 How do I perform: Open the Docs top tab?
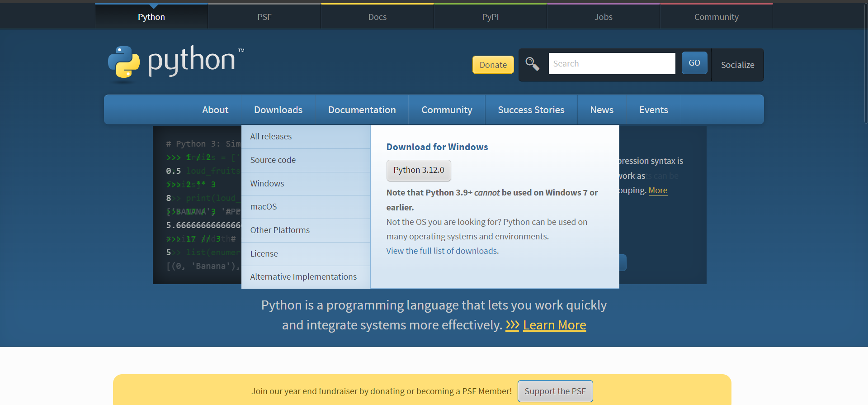377,17
